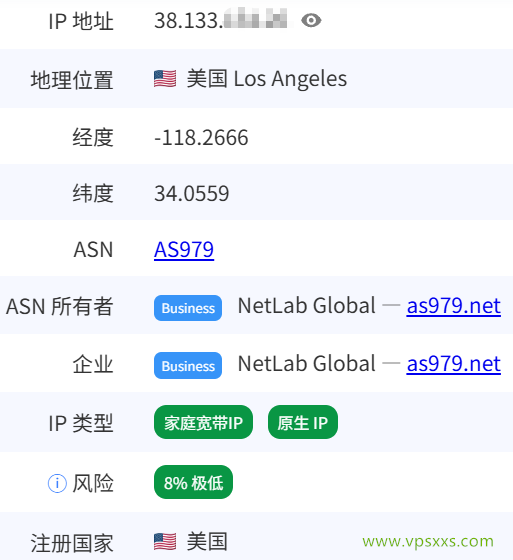Click US flag in 地理位置 row
This screenshot has width=513, height=560.
(x=165, y=79)
